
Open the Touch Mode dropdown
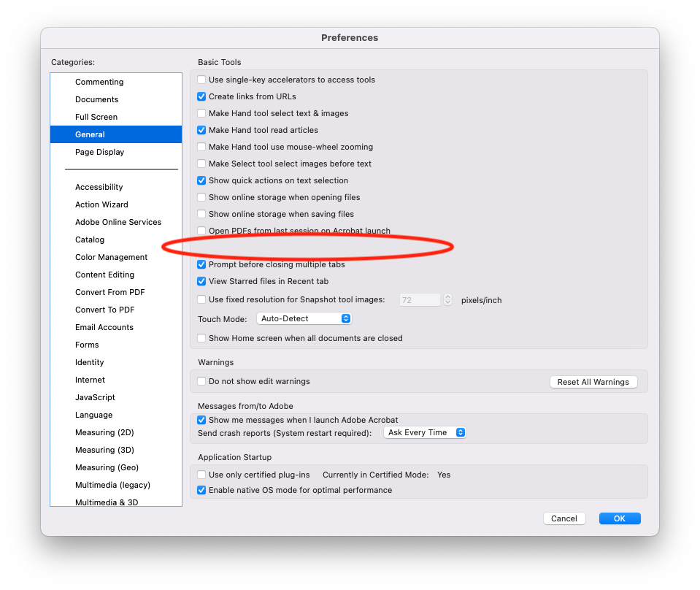point(304,318)
